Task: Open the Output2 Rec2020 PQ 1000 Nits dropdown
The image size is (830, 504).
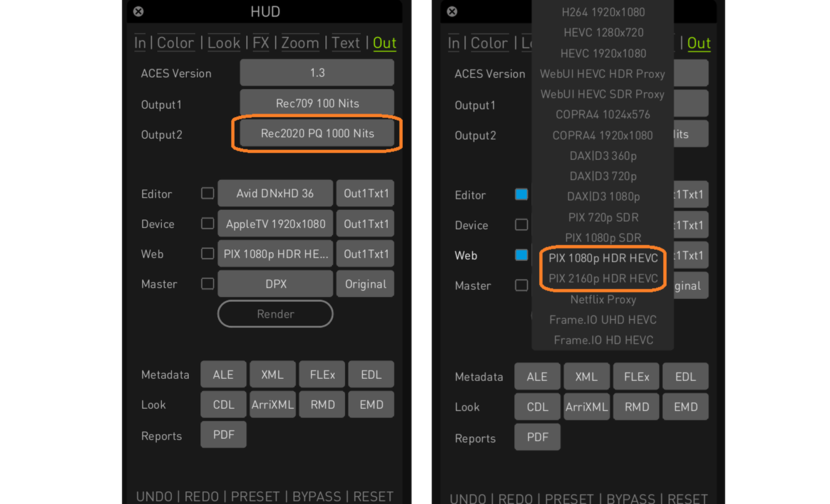Action: (317, 134)
